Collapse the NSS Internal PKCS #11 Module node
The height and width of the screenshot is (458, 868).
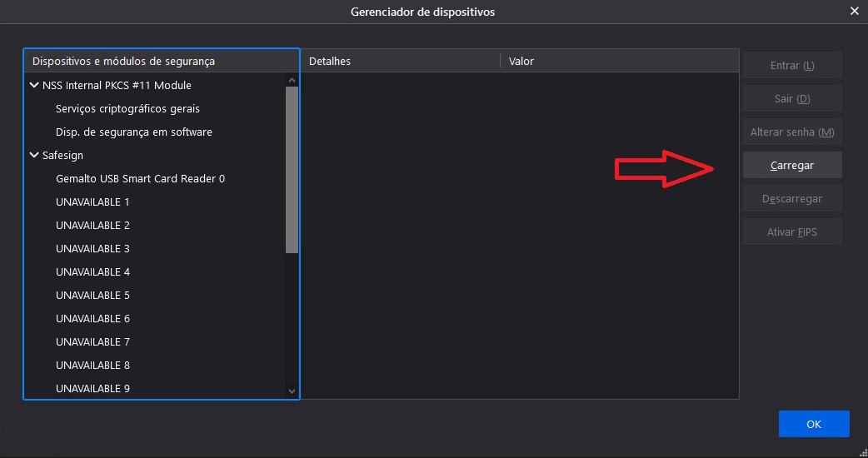[34, 85]
